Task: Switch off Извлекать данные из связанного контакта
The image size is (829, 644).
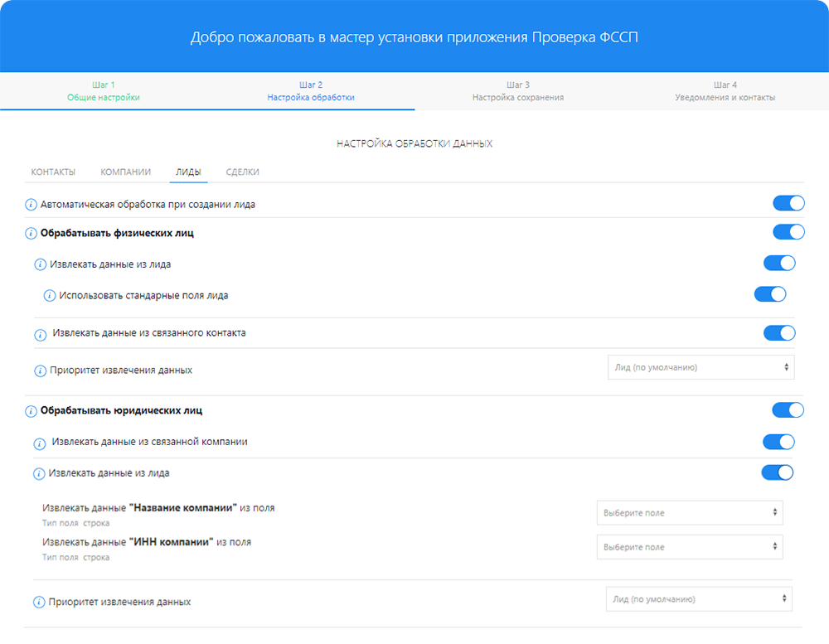Action: pyautogui.click(x=778, y=332)
